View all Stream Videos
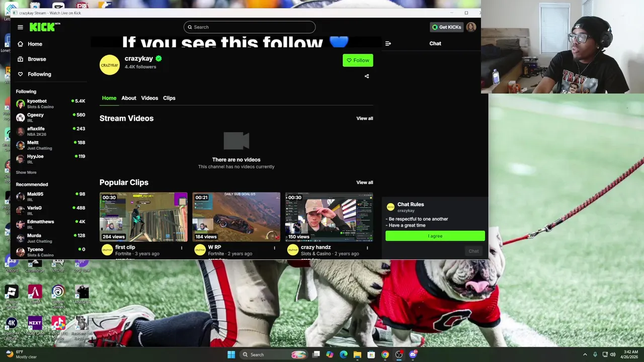Screen dimensions: 644x362 tap(365, 119)
